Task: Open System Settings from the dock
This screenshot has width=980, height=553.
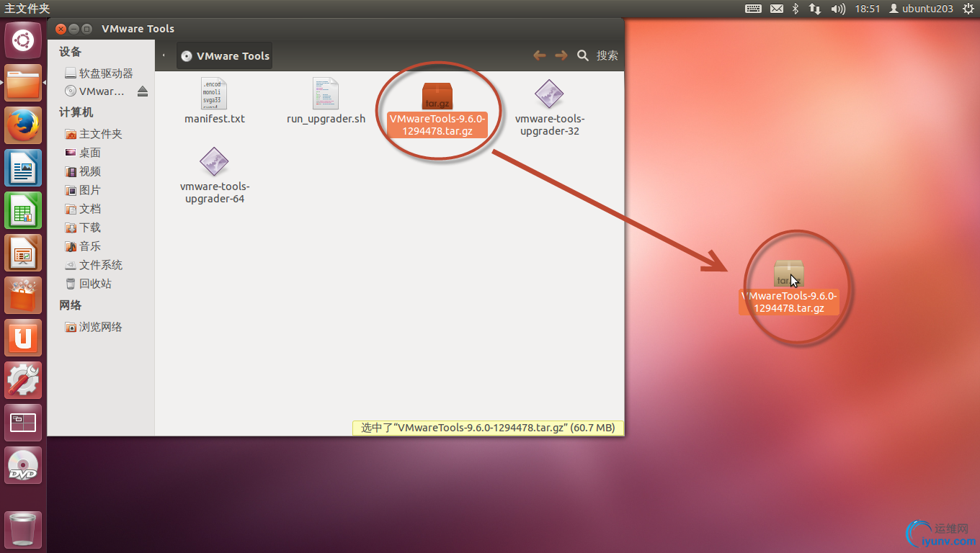Action: click(23, 380)
